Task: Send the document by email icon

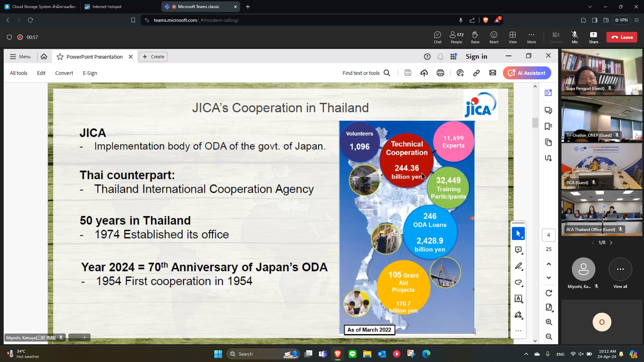Action: tap(492, 73)
